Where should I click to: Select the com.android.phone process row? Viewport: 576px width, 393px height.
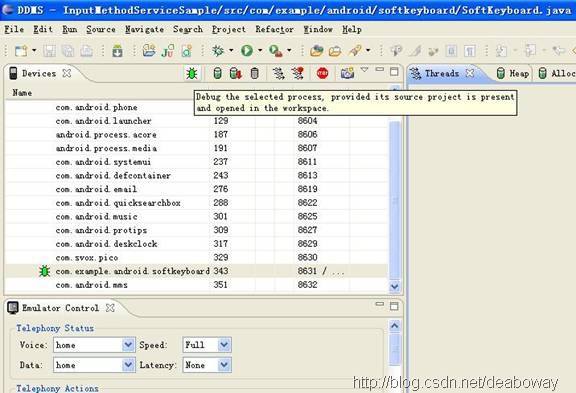pyautogui.click(x=197, y=107)
